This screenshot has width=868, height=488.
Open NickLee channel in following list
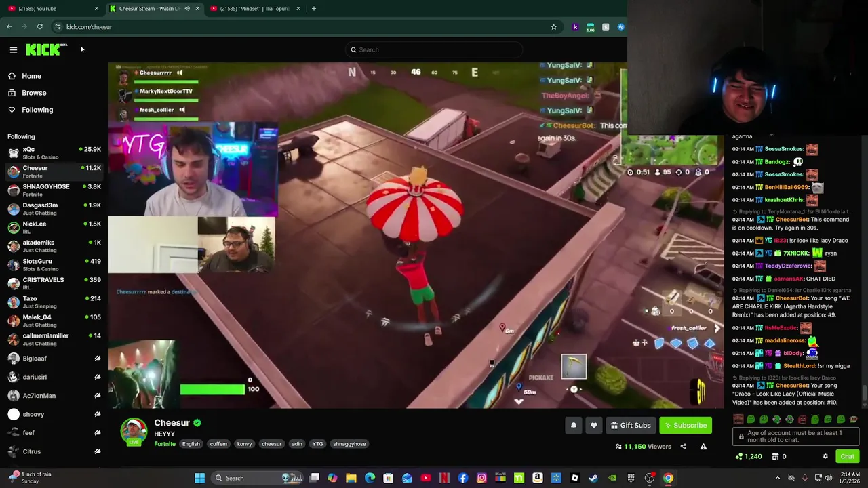click(x=54, y=227)
